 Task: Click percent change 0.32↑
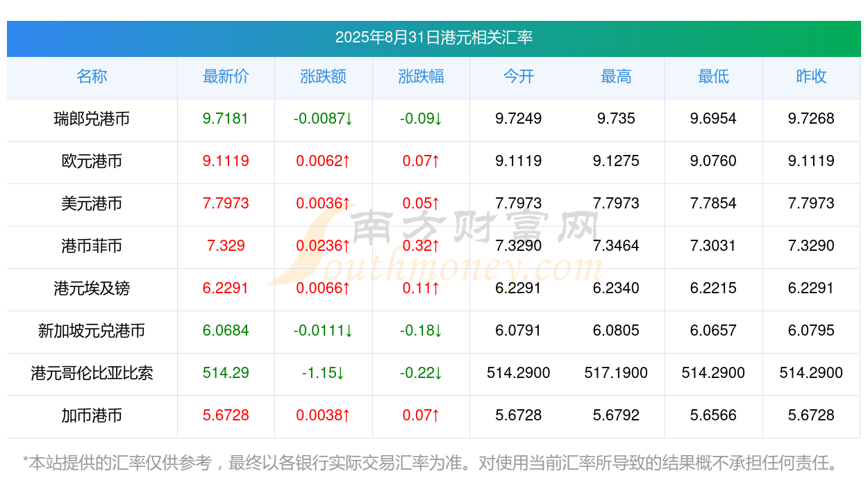click(421, 246)
